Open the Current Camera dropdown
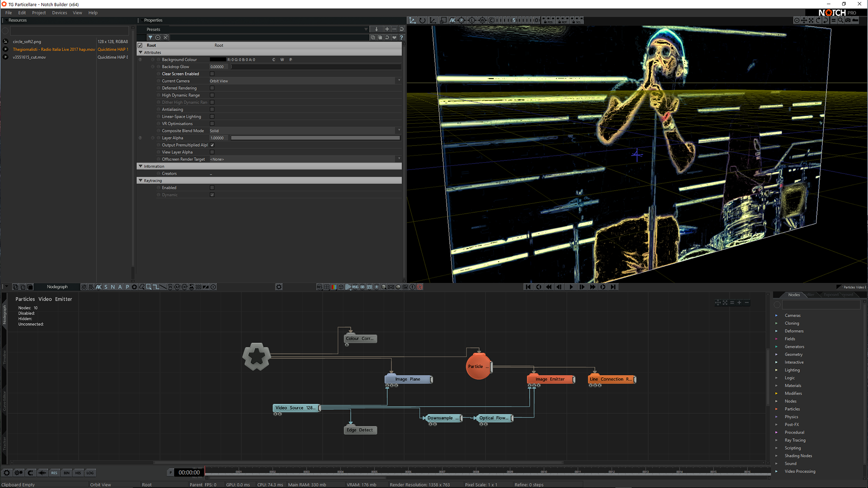 click(x=305, y=81)
